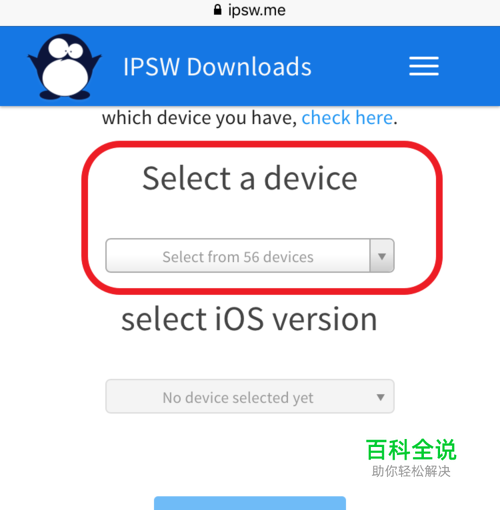Click the penguin logo icon

pyautogui.click(x=65, y=67)
